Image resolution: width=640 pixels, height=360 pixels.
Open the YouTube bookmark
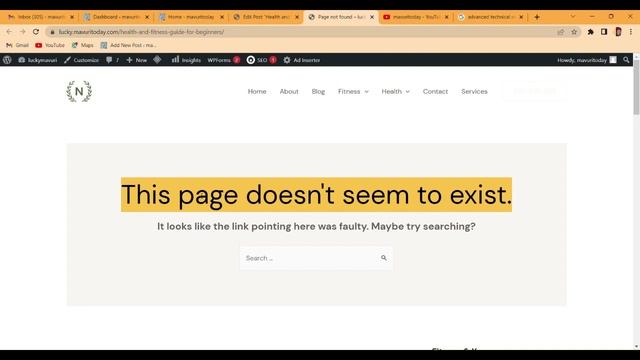[x=50, y=45]
